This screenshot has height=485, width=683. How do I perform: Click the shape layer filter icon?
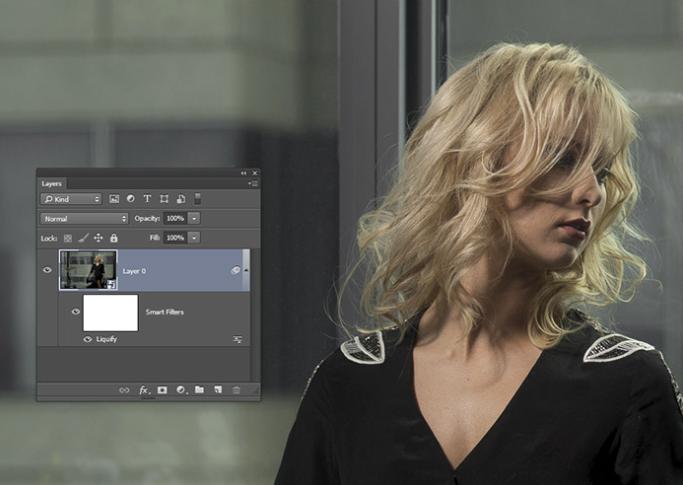[x=164, y=199]
